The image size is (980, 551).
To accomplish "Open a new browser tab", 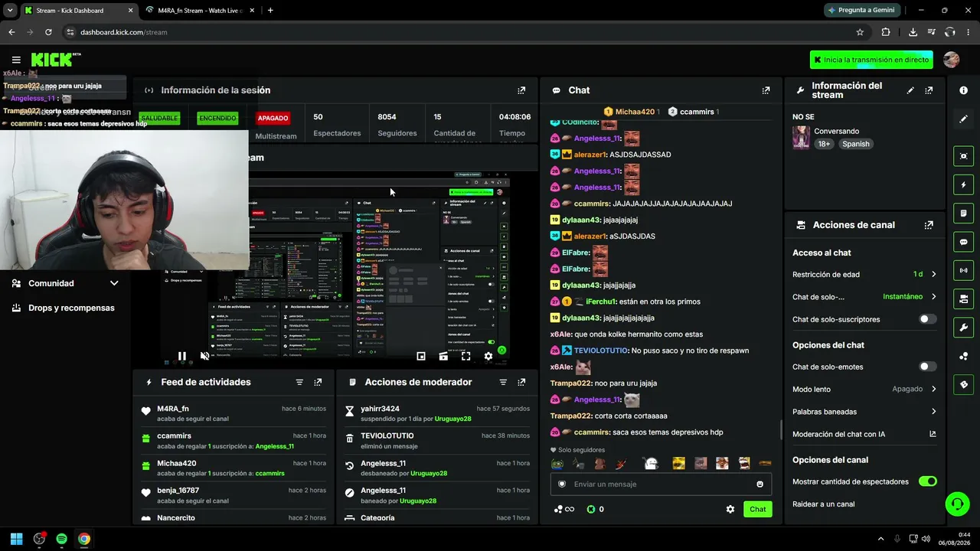I will [x=270, y=11].
